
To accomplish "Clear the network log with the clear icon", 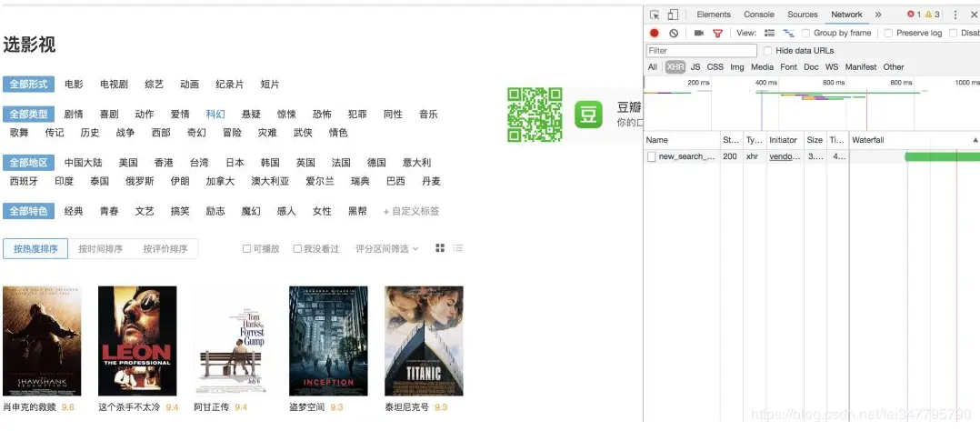I will point(673,33).
